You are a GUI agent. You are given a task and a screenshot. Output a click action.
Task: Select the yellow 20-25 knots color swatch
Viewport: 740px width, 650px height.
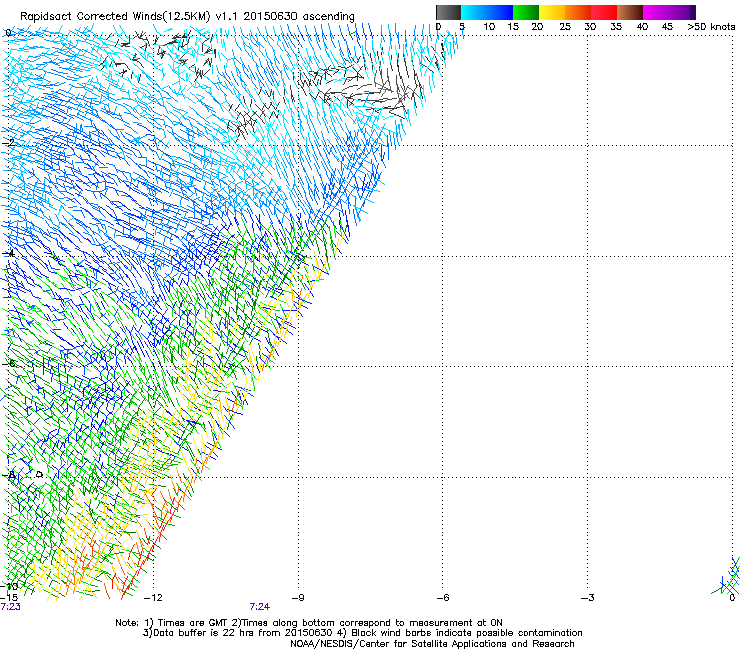(x=552, y=12)
